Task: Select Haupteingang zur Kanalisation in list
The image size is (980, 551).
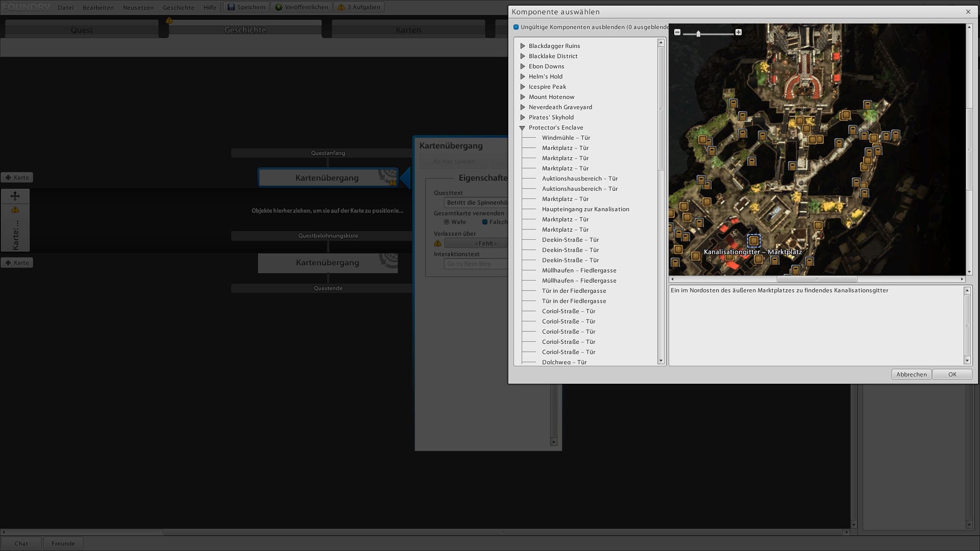Action: (585, 209)
